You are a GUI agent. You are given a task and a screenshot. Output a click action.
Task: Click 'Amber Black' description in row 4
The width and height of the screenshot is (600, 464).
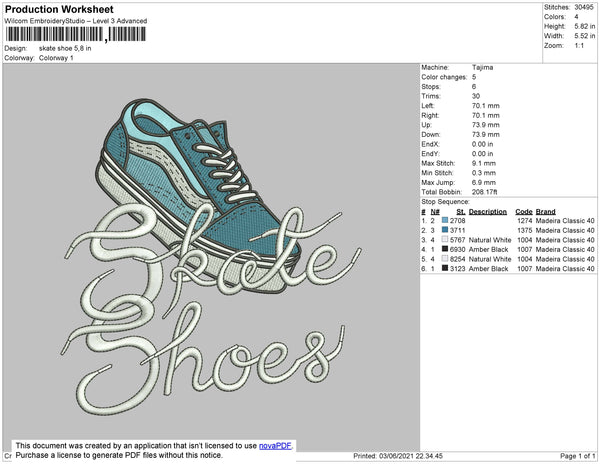coord(488,249)
